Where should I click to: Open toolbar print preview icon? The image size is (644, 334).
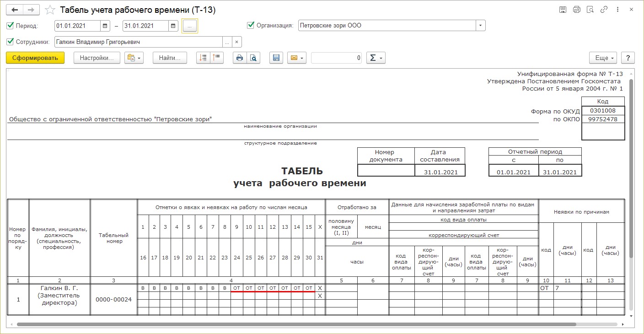253,58
